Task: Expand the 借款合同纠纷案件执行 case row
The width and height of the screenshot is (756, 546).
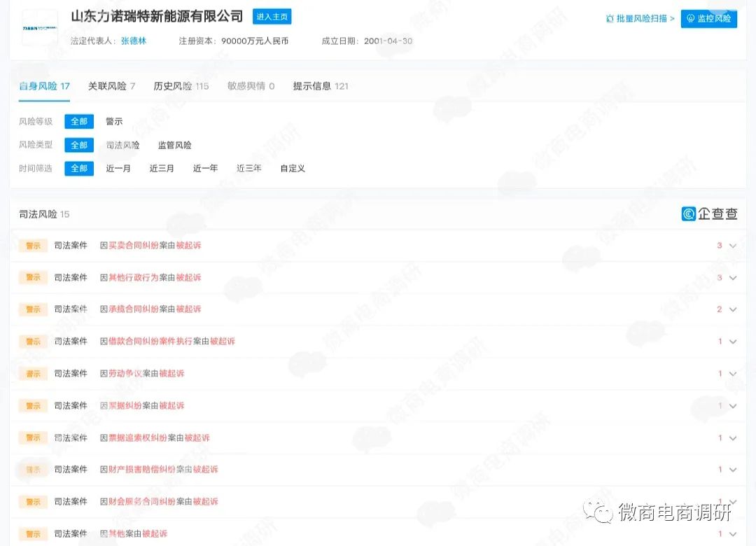Action: (733, 341)
